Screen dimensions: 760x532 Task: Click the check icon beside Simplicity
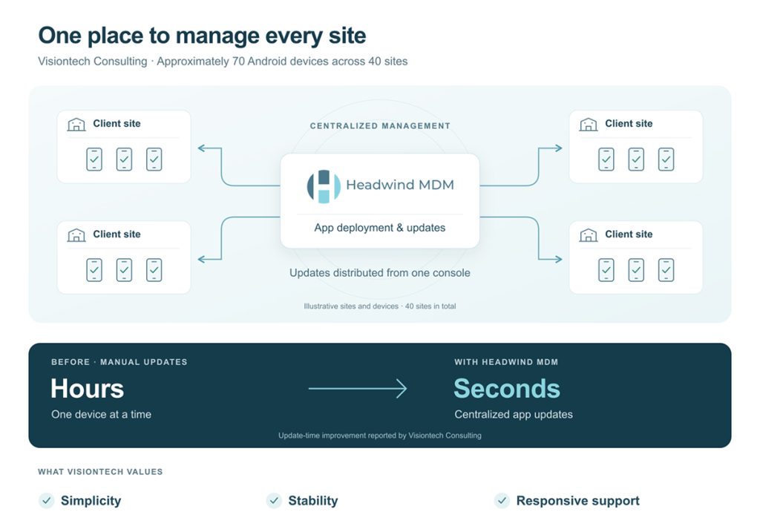tap(47, 501)
